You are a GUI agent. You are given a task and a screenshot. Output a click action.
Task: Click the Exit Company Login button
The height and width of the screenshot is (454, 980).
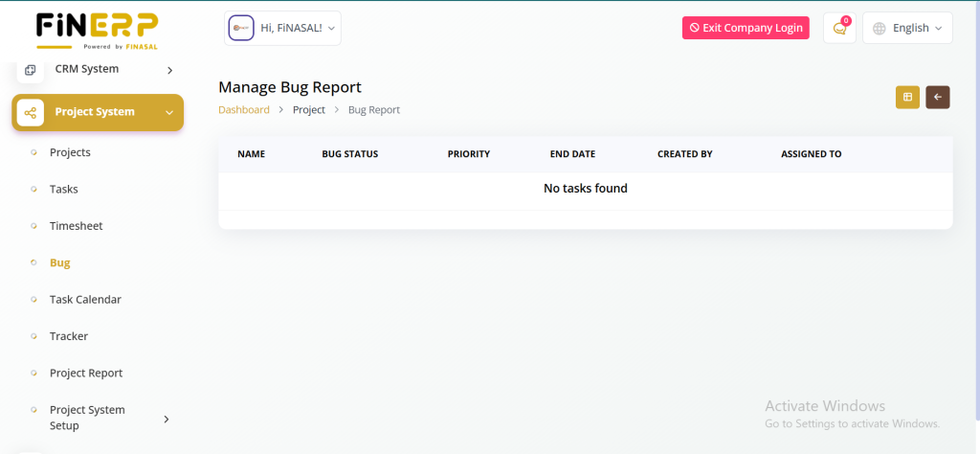click(x=746, y=28)
